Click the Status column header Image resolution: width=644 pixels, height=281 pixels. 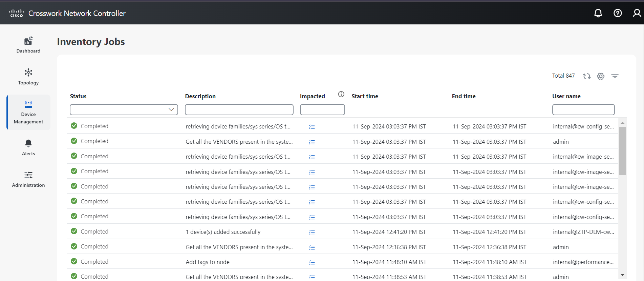click(x=78, y=96)
